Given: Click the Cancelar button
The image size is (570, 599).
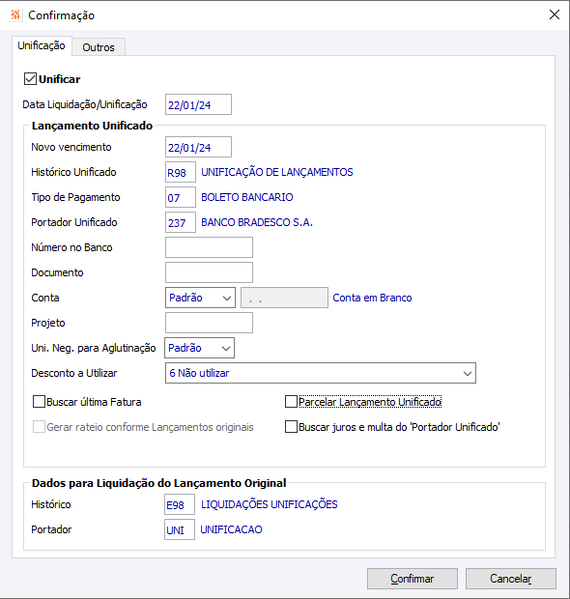Looking at the screenshot, I should 511,579.
